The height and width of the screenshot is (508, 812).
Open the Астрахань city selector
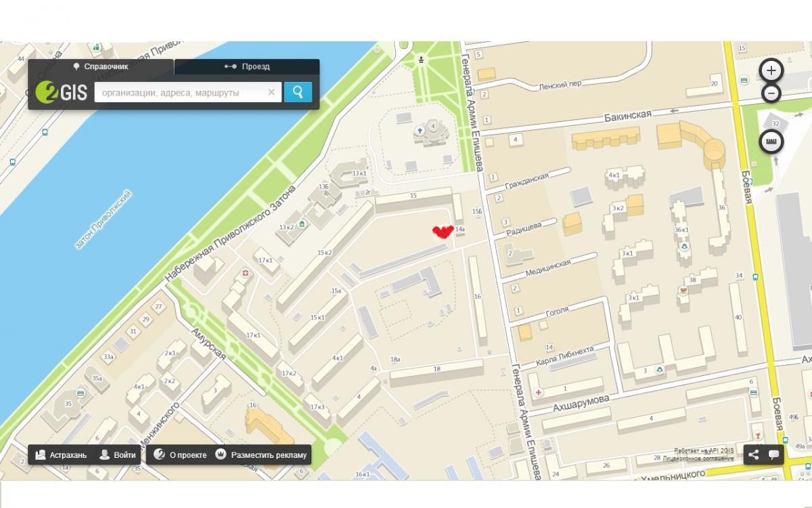[x=61, y=455]
